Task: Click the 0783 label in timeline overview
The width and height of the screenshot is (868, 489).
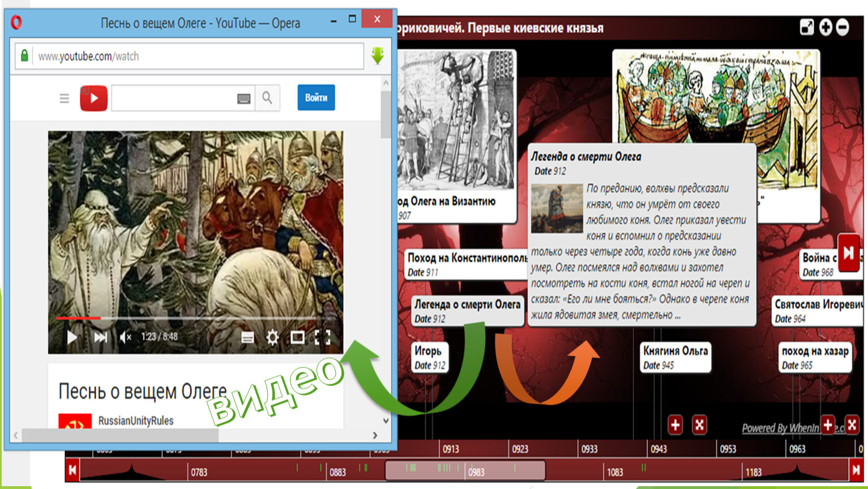Action: click(199, 472)
